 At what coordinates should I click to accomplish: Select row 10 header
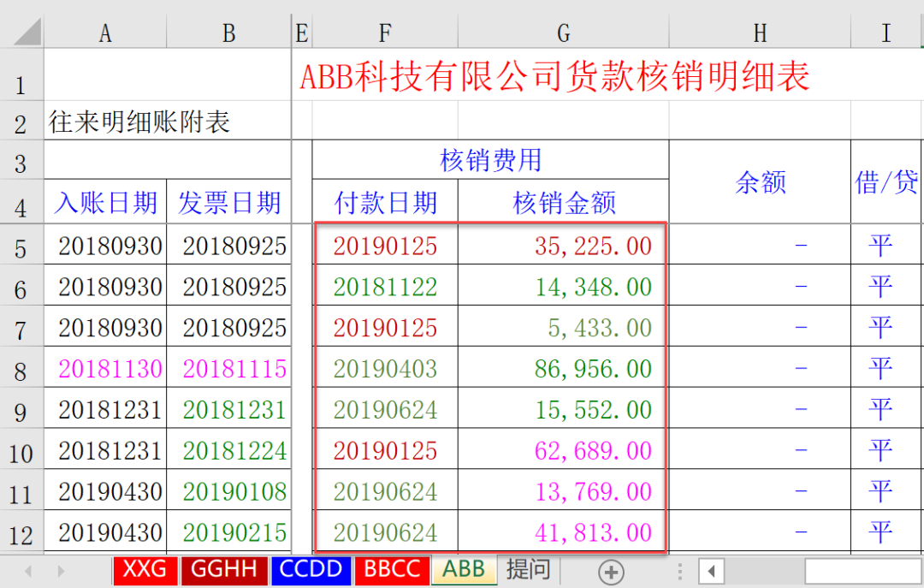21,448
